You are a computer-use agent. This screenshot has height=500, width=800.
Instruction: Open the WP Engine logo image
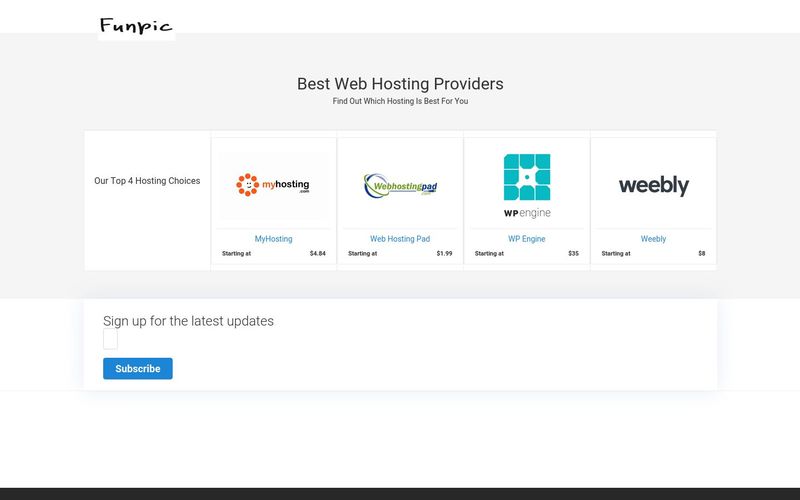point(527,186)
